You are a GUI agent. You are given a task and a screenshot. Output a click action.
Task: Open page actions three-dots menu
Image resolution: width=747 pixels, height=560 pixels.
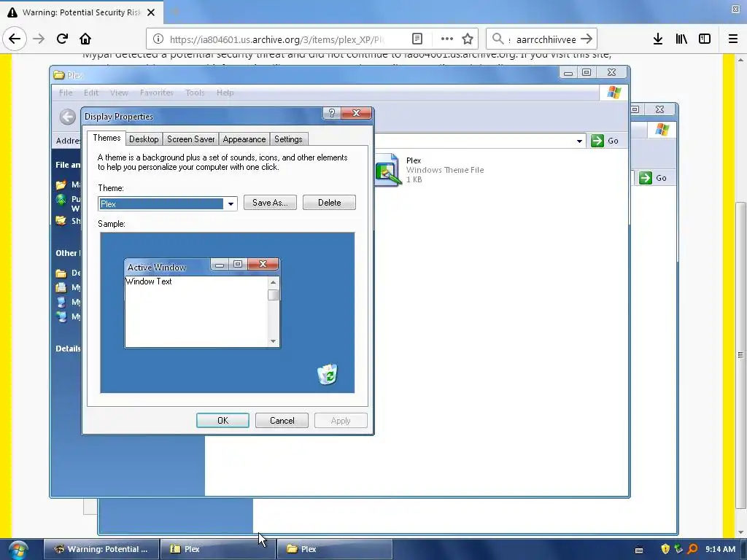pyautogui.click(x=447, y=39)
